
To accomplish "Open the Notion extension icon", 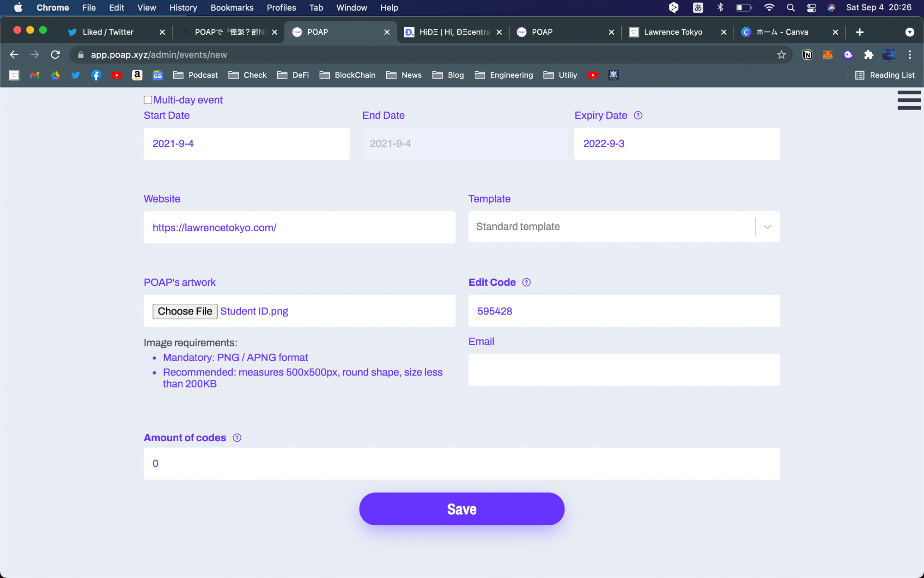I will click(x=807, y=55).
